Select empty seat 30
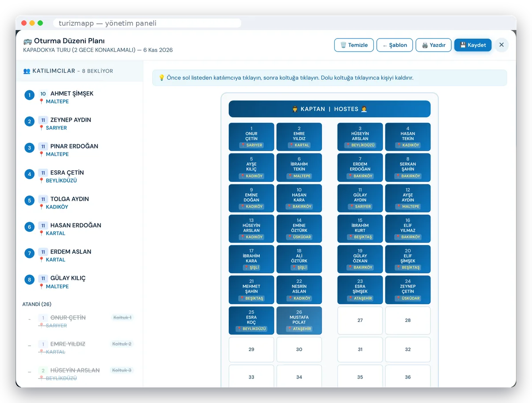The image size is (532, 403). click(299, 350)
